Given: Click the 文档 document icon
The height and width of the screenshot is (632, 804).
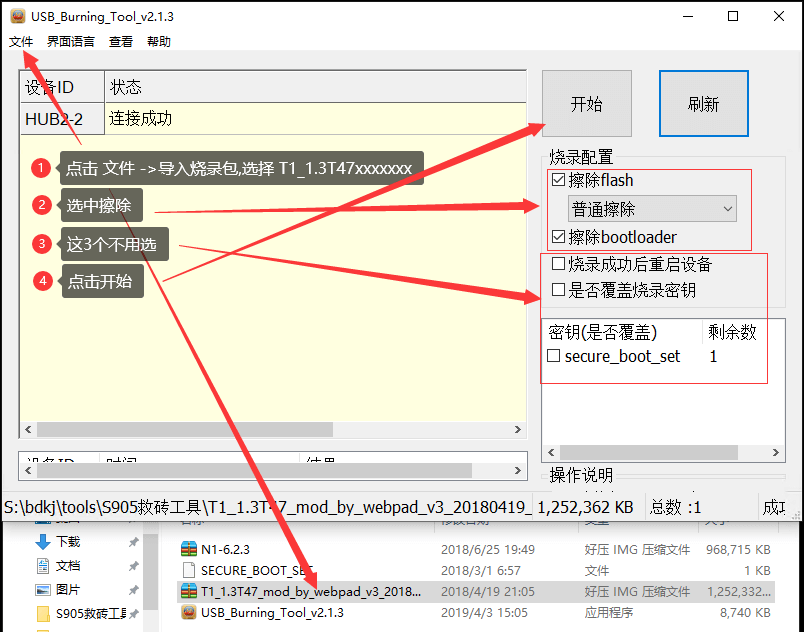Looking at the screenshot, I should tap(43, 566).
